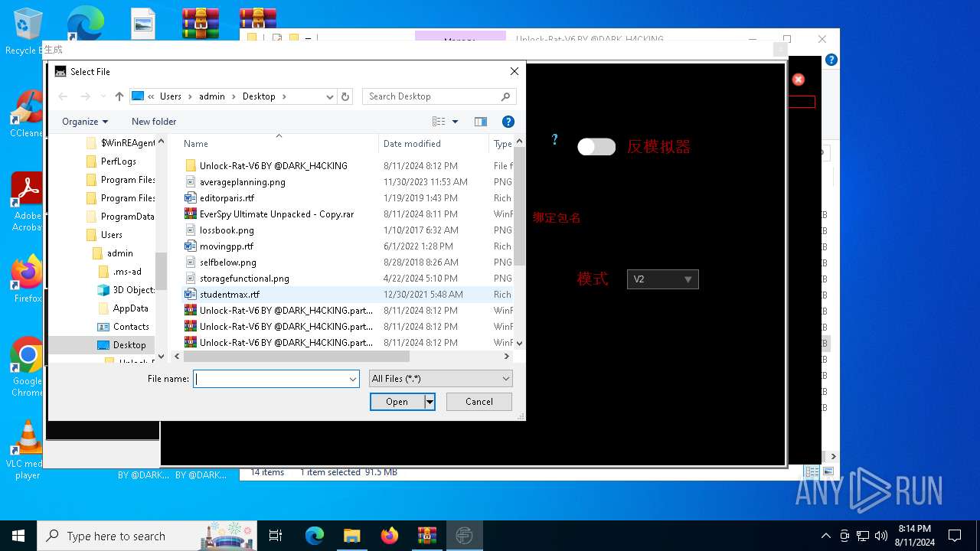Open Edge from the taskbar
Image resolution: width=980 pixels, height=551 pixels.
315,536
